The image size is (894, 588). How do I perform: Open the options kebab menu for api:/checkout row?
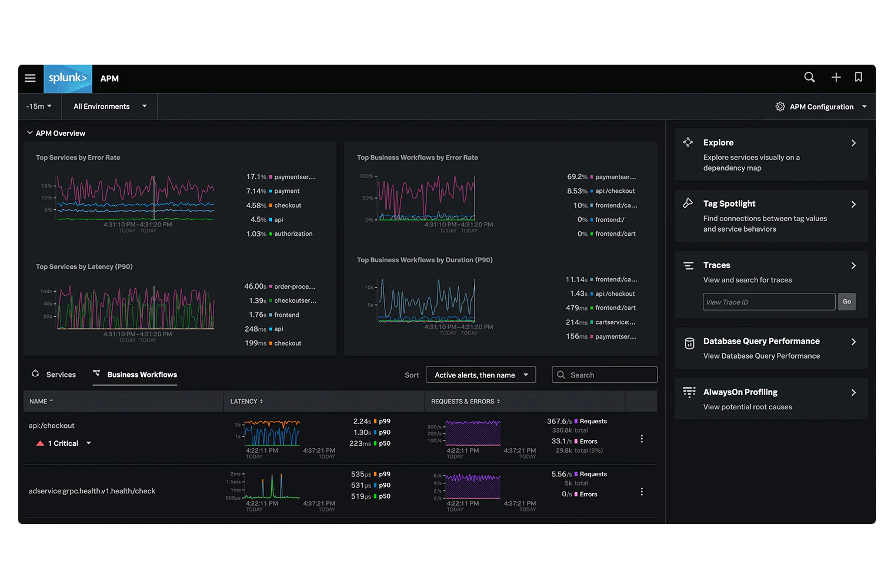[x=642, y=439]
